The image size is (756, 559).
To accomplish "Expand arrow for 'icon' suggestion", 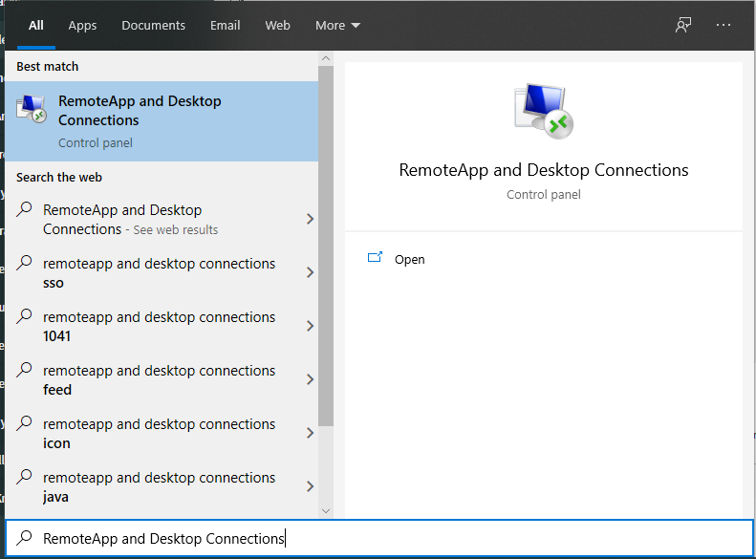I will (310, 433).
